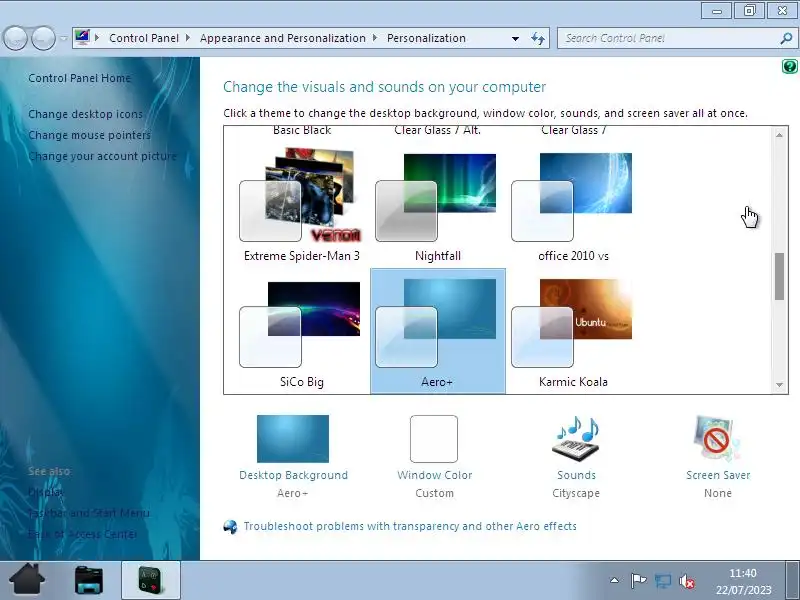Select the Karmic Koala theme

[573, 332]
